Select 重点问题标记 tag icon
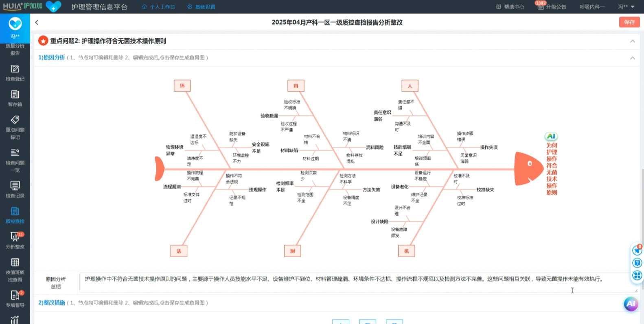Image resolution: width=644 pixels, height=324 pixels. coord(15,120)
